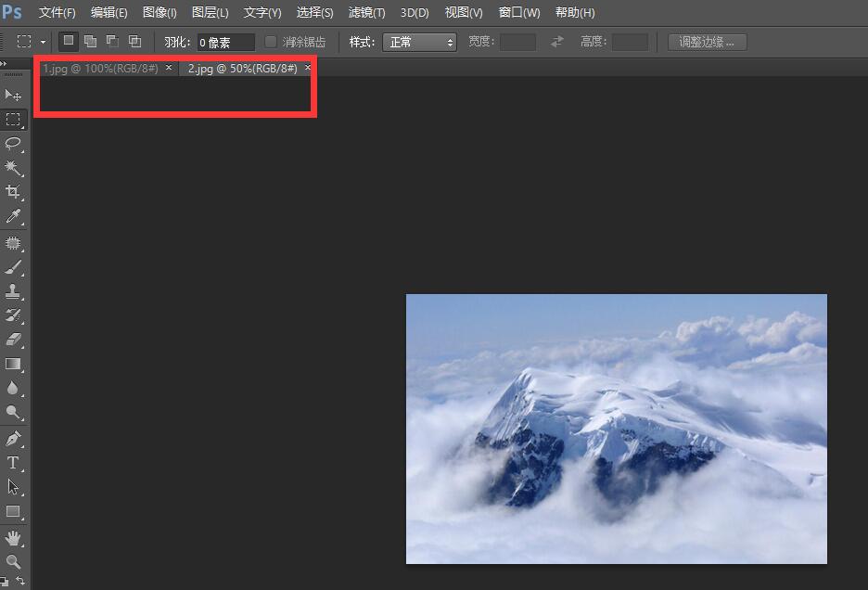
Task: Select the History Brush tool
Action: (x=13, y=315)
